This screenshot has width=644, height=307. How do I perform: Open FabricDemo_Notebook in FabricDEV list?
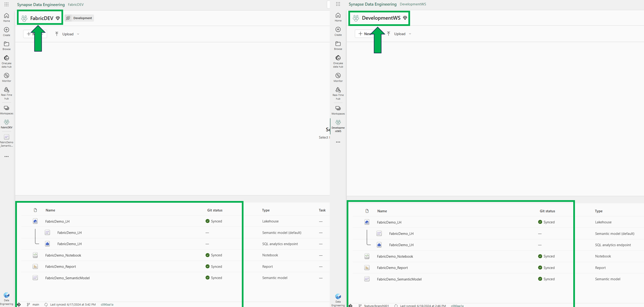coord(63,255)
